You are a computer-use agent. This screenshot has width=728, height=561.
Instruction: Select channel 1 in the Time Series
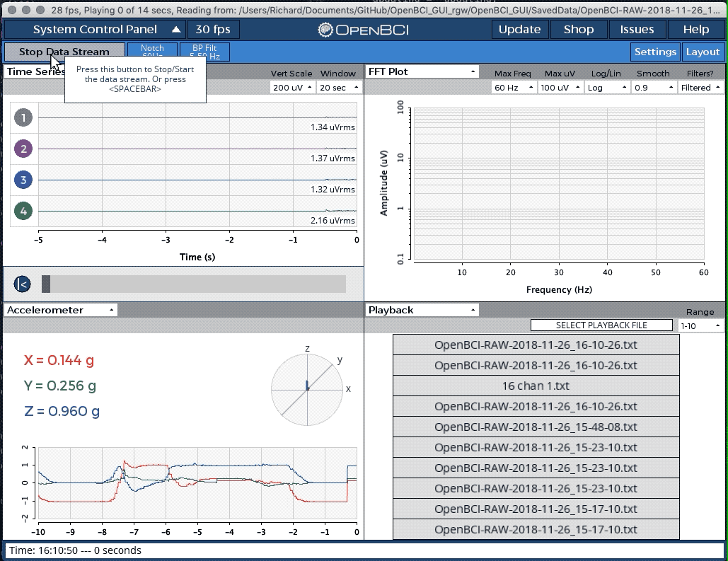(x=23, y=117)
